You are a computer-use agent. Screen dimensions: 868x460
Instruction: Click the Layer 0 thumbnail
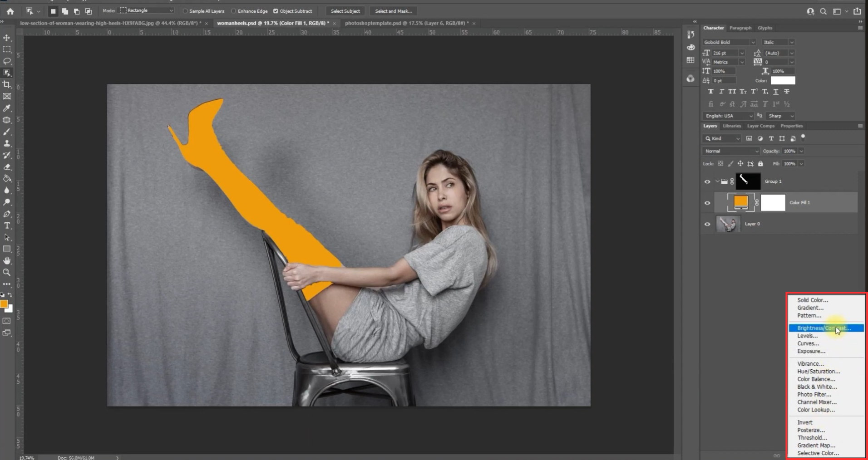[728, 224]
